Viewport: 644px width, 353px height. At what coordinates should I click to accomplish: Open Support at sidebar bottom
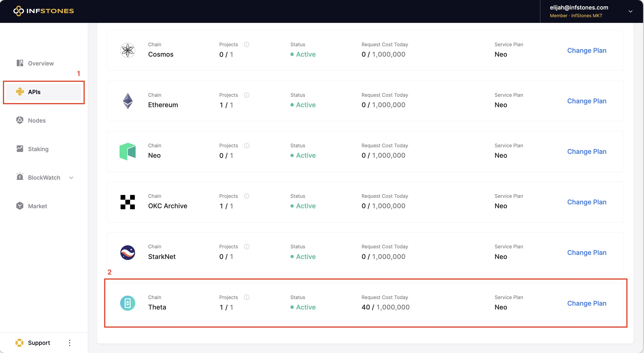[39, 343]
